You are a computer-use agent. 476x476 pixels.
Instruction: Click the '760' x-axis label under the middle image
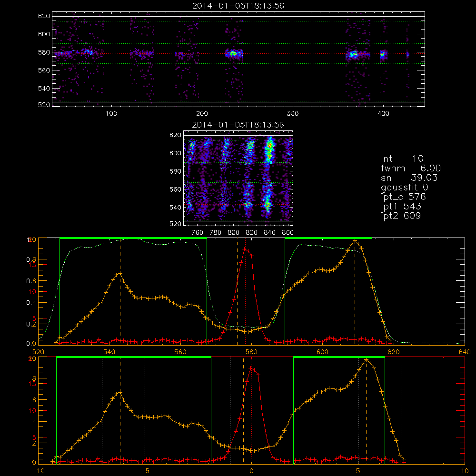tap(198, 233)
